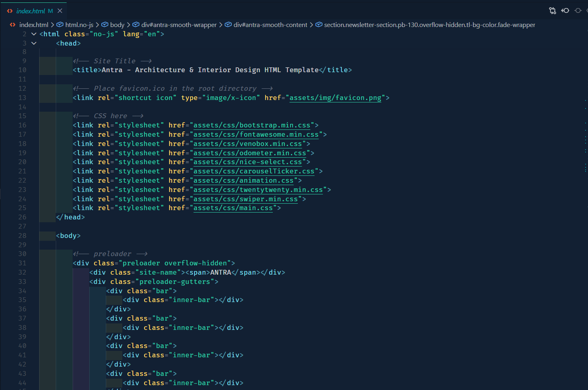This screenshot has height=390, width=588.
Task: Collapse the head tag fold chevron
Action: tap(34, 44)
